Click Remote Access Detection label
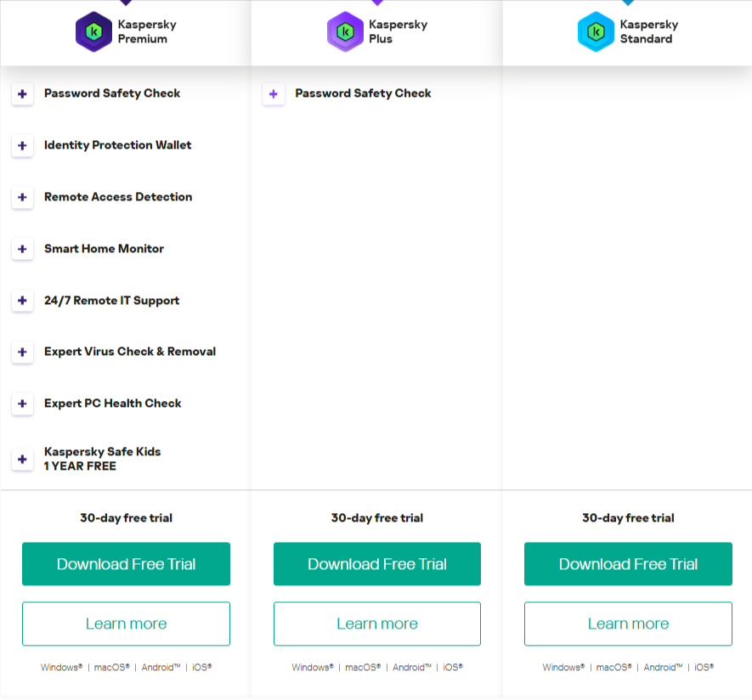This screenshot has width=752, height=700. tap(118, 196)
